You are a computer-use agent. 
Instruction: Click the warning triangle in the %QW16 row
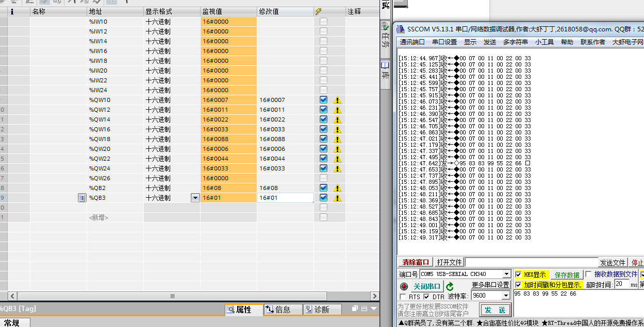338,129
